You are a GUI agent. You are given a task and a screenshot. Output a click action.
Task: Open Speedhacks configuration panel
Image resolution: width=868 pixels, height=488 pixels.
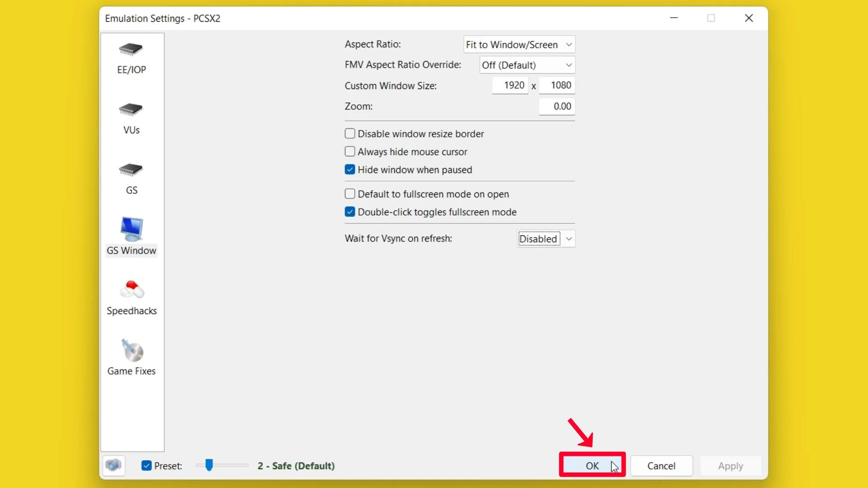click(132, 296)
